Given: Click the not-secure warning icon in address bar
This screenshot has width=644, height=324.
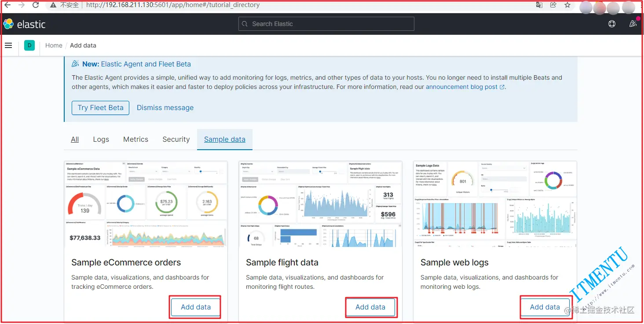Looking at the screenshot, I should tap(53, 5).
